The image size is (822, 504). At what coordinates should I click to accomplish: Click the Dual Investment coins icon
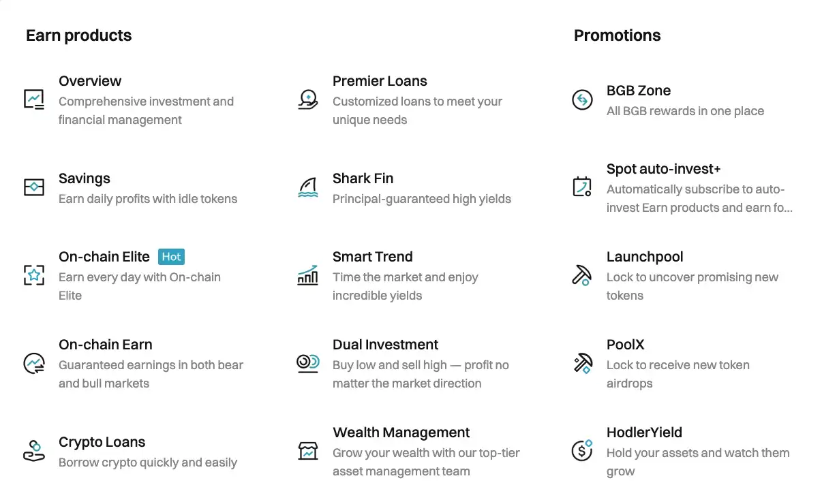pyautogui.click(x=308, y=363)
